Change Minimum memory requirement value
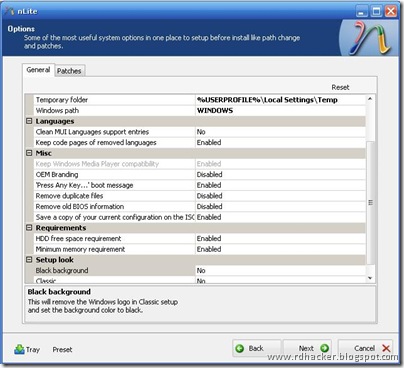This screenshot has height=368, width=404. pyautogui.click(x=280, y=249)
